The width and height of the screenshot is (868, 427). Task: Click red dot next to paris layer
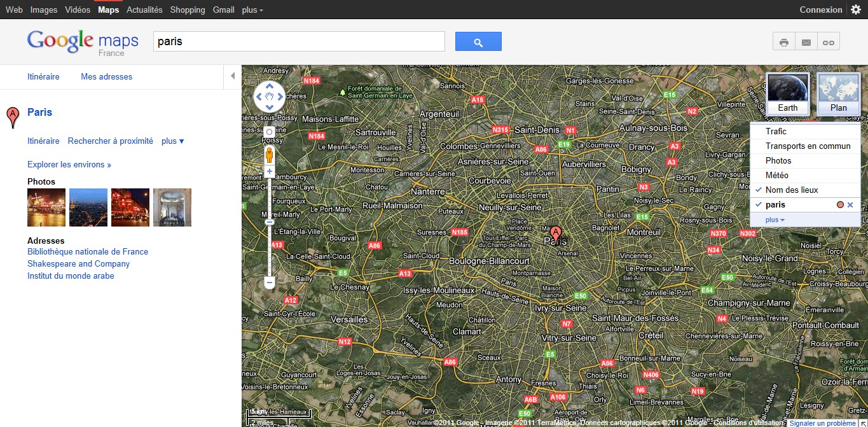click(840, 205)
